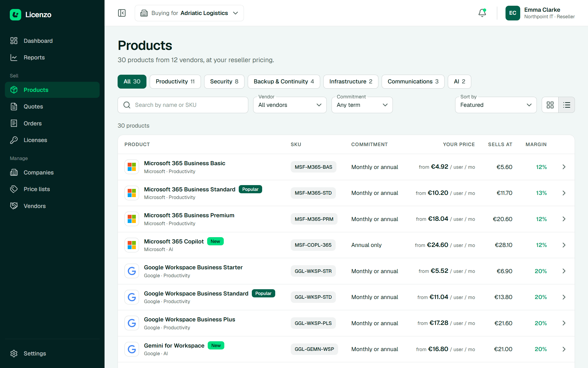Viewport: 588px width, 368px height.
Task: Click the Products box icon
Action: click(x=14, y=90)
